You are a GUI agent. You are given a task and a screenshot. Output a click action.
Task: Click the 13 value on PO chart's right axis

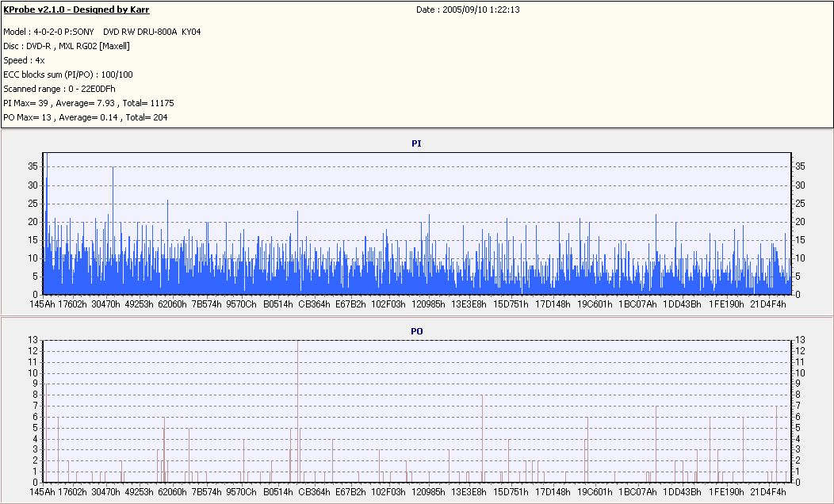(x=800, y=340)
